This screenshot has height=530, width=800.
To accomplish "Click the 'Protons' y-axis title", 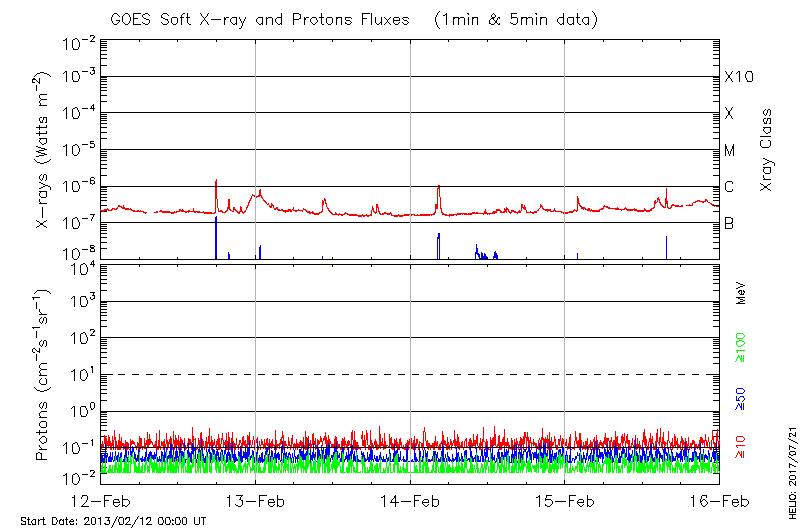I will click(x=43, y=375).
